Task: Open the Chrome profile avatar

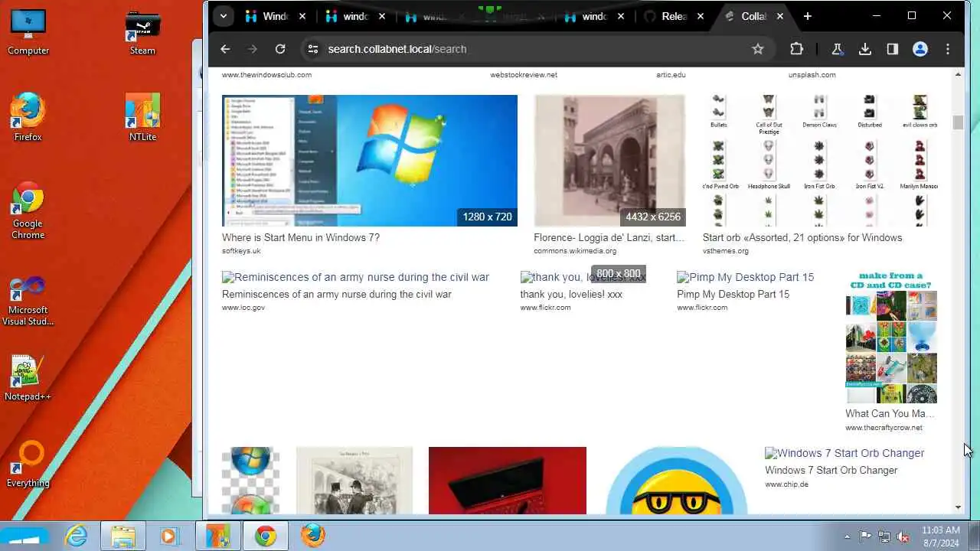Action: (x=920, y=49)
